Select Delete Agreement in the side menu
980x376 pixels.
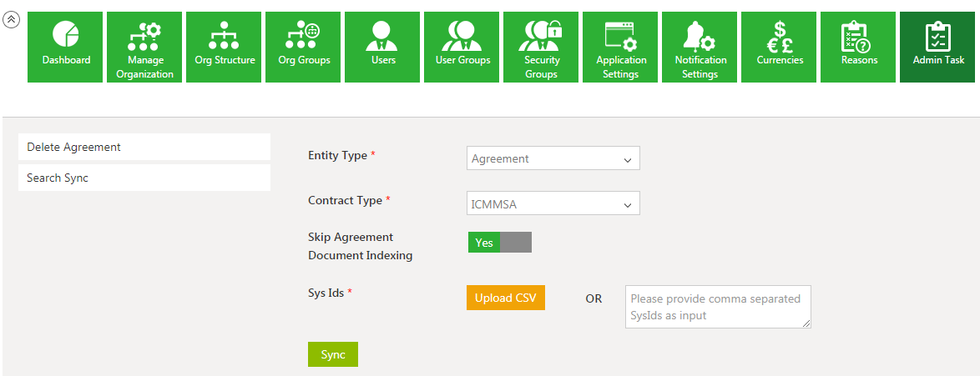(144, 147)
